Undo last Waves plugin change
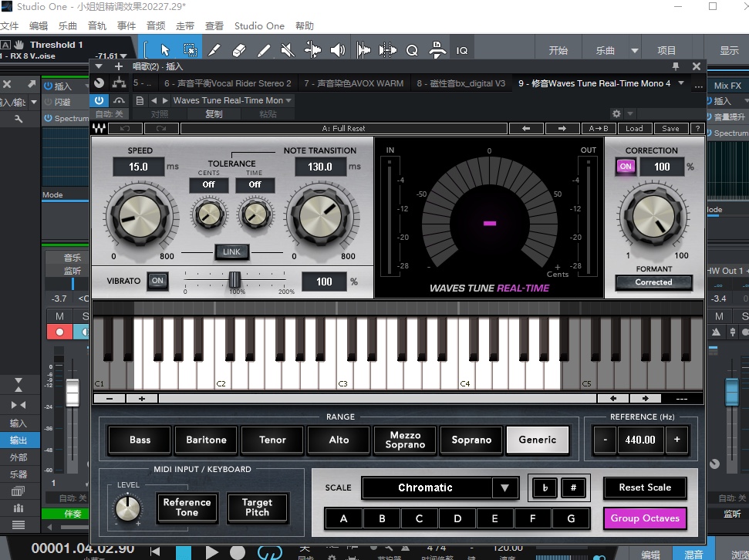The width and height of the screenshot is (749, 560). [125, 128]
